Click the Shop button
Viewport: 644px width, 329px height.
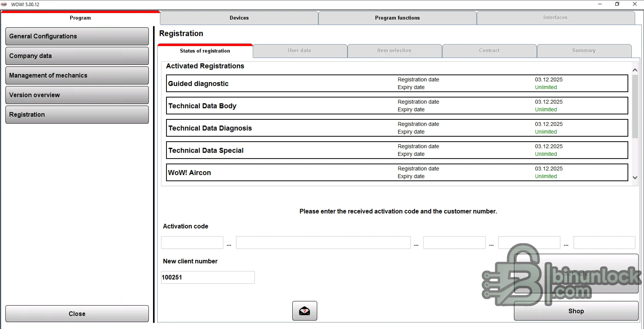[576, 311]
